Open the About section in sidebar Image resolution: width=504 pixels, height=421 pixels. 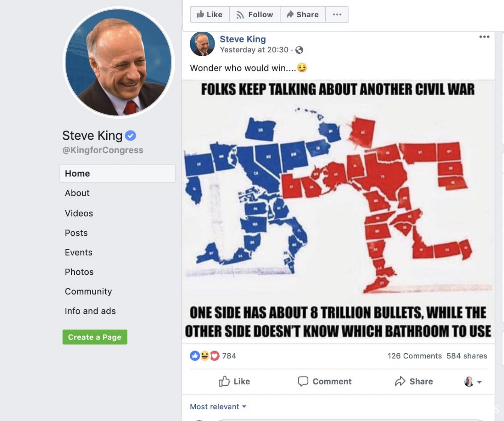pos(77,193)
